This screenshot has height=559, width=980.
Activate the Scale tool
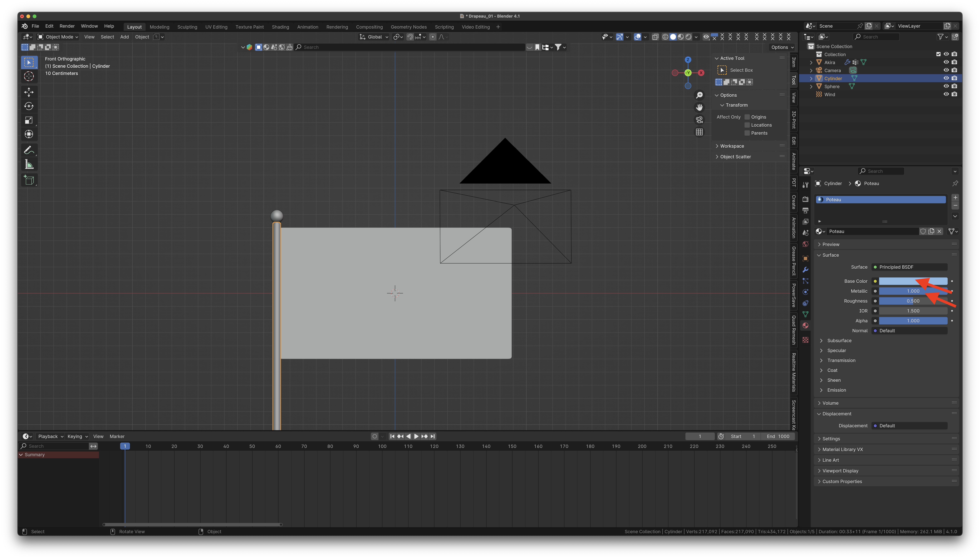pyautogui.click(x=29, y=120)
